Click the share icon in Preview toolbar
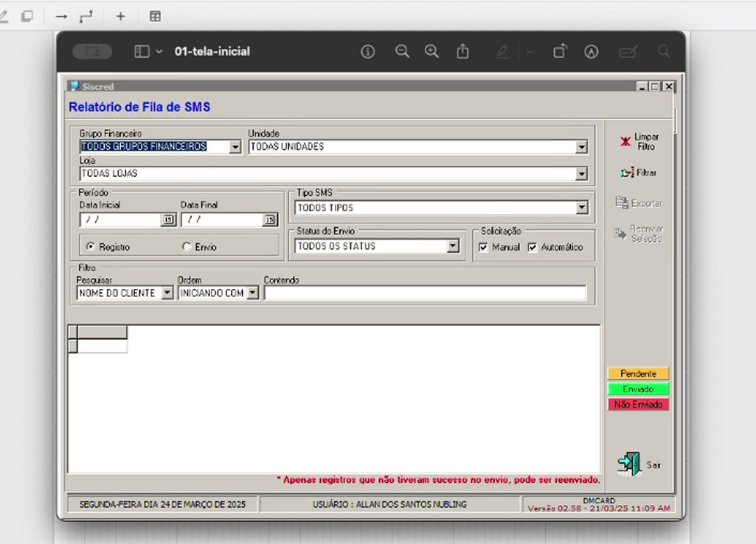This screenshot has width=756, height=544. (462, 52)
